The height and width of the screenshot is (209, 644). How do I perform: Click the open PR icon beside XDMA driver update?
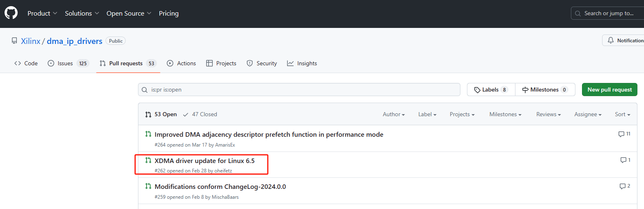pos(148,160)
